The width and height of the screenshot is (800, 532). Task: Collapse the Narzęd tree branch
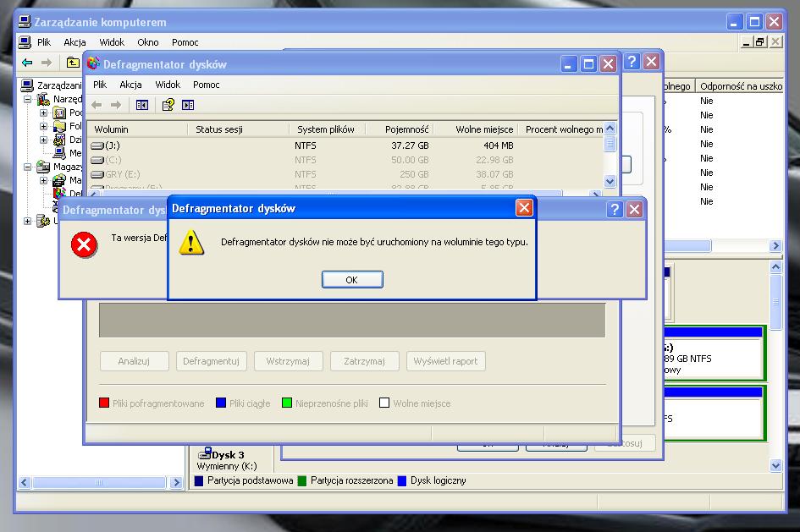coord(28,99)
